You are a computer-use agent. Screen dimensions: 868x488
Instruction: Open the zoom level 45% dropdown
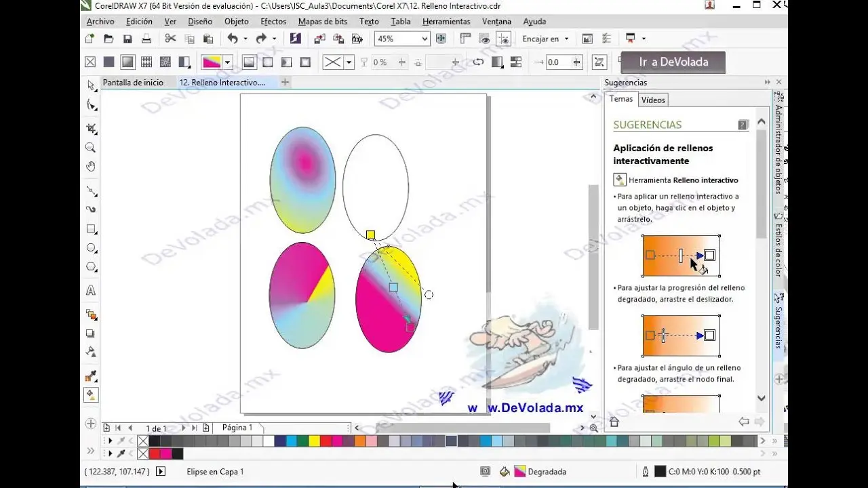[x=425, y=39]
